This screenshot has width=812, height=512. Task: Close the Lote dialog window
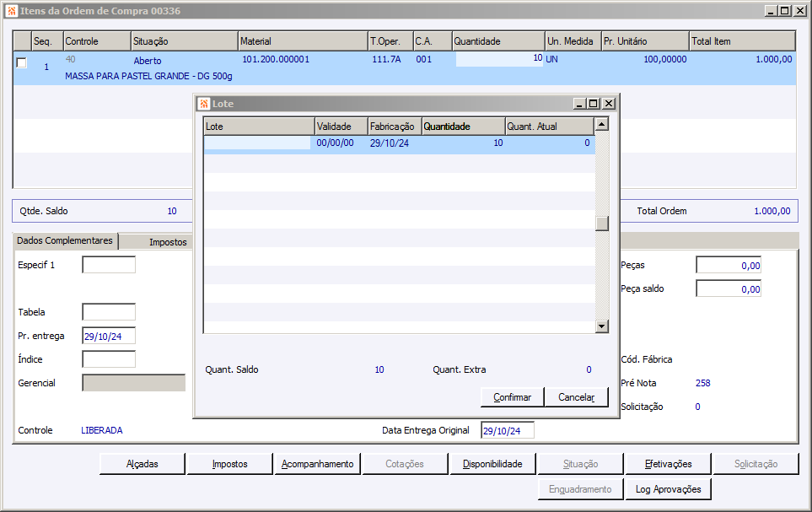click(x=609, y=104)
